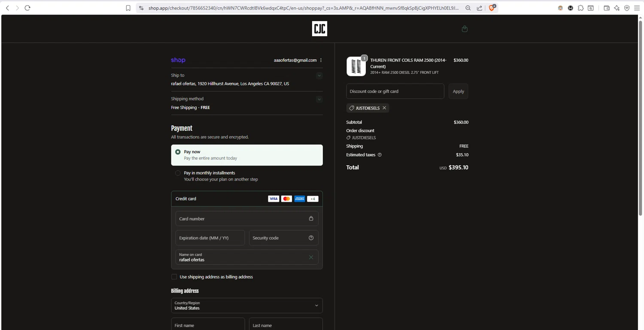Click the Name on card field

[x=247, y=257]
